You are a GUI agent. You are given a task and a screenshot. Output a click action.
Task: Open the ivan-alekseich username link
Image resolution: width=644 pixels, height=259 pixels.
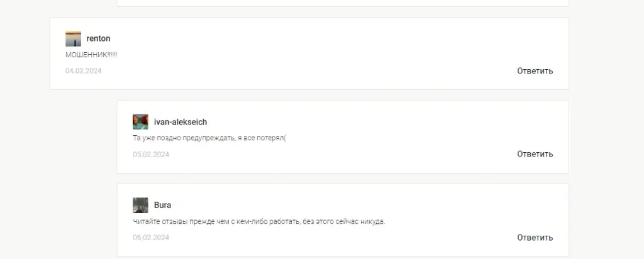(x=180, y=122)
